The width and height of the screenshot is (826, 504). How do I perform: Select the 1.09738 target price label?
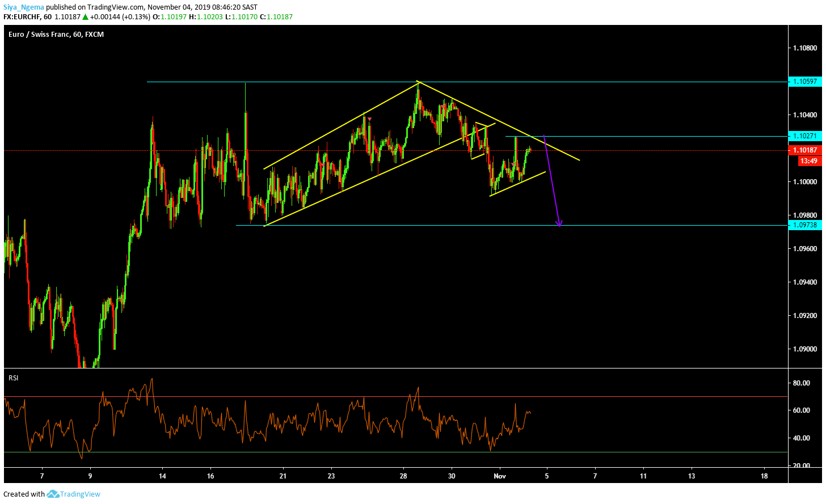pos(805,225)
